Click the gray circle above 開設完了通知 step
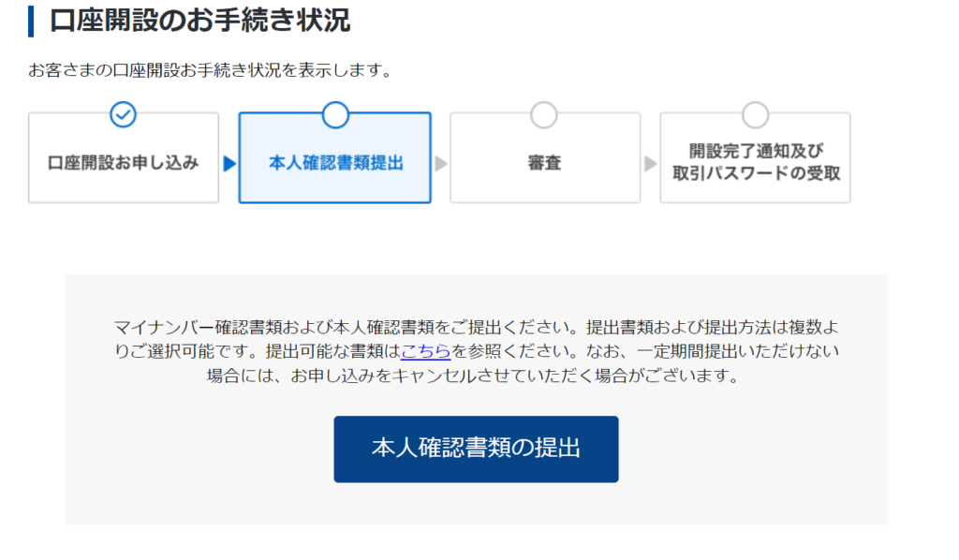Screen dimensions: 959x560 (x=756, y=114)
